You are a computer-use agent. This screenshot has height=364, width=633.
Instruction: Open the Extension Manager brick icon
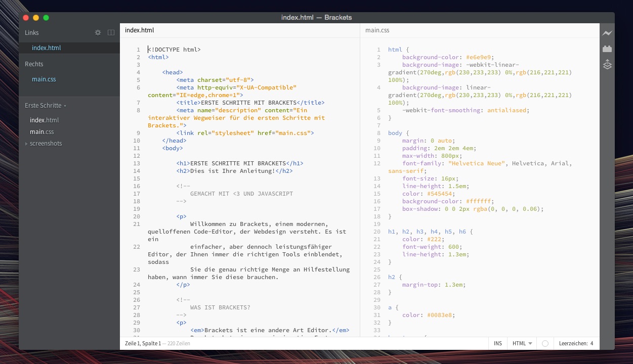[x=607, y=49]
